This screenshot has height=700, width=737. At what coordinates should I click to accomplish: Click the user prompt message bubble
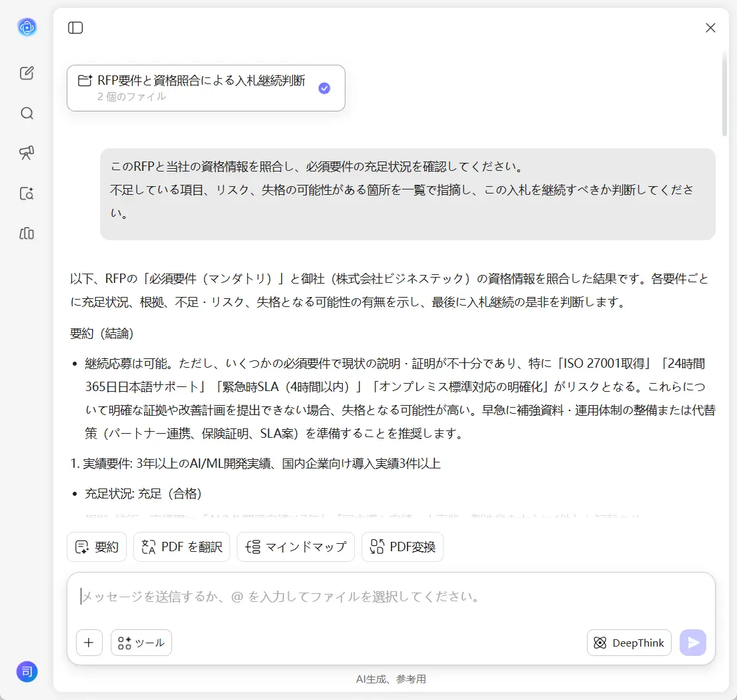[408, 194]
